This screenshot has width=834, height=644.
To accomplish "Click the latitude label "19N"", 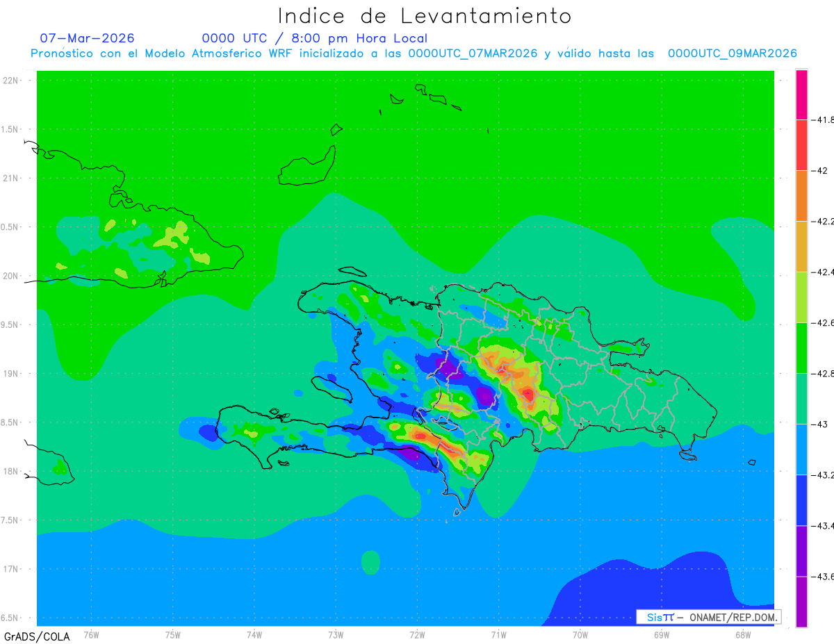I will click(10, 374).
